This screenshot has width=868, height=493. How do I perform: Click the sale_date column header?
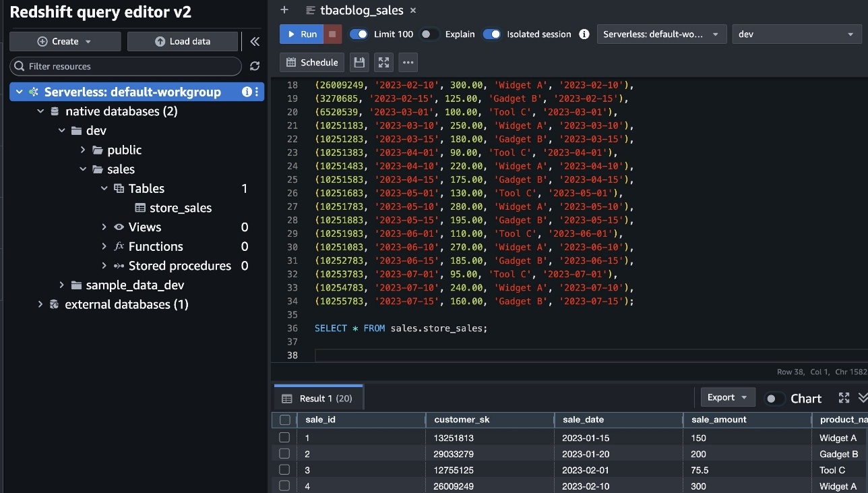coord(618,419)
